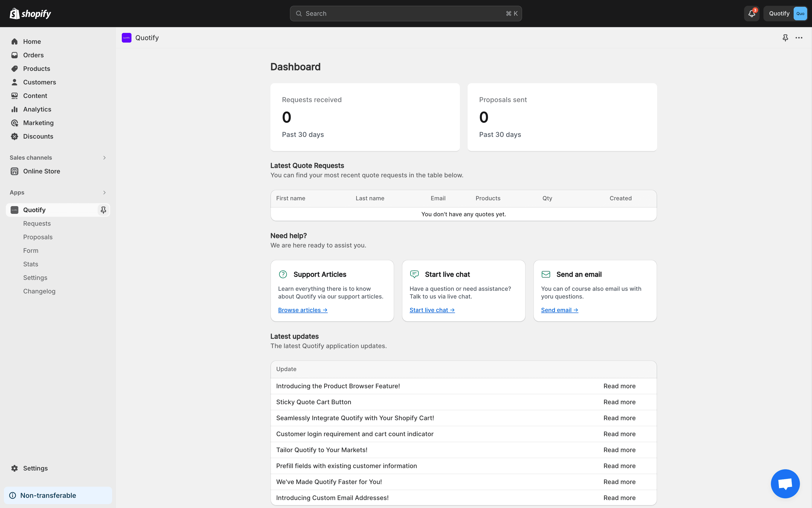Click the Settings gear icon

point(14,468)
